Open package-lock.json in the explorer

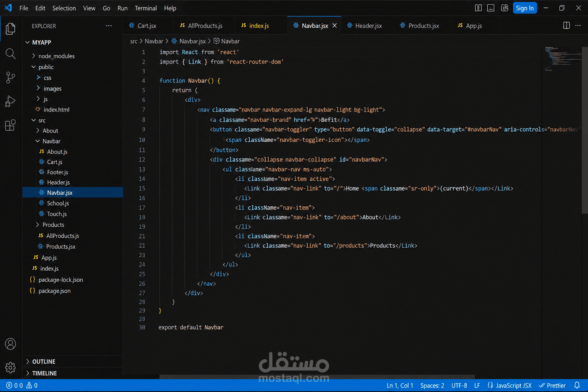pyautogui.click(x=60, y=280)
